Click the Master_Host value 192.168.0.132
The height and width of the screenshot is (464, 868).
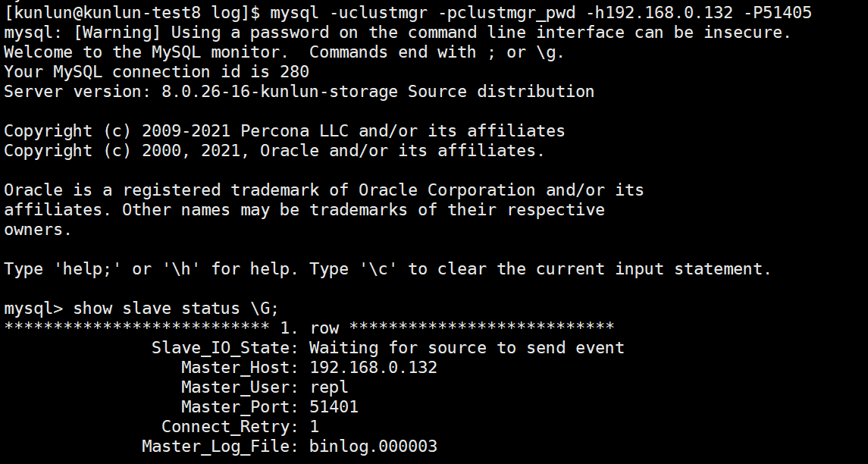(373, 367)
